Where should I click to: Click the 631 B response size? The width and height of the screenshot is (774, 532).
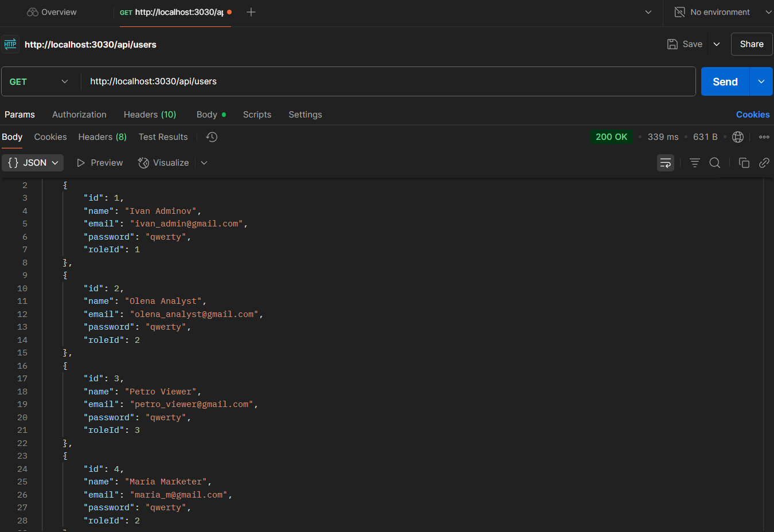(x=705, y=137)
